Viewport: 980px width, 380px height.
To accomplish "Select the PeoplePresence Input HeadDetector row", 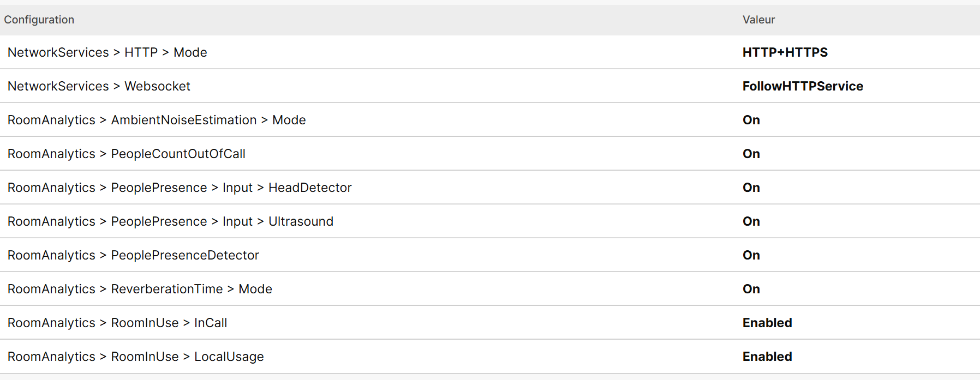I will point(490,188).
